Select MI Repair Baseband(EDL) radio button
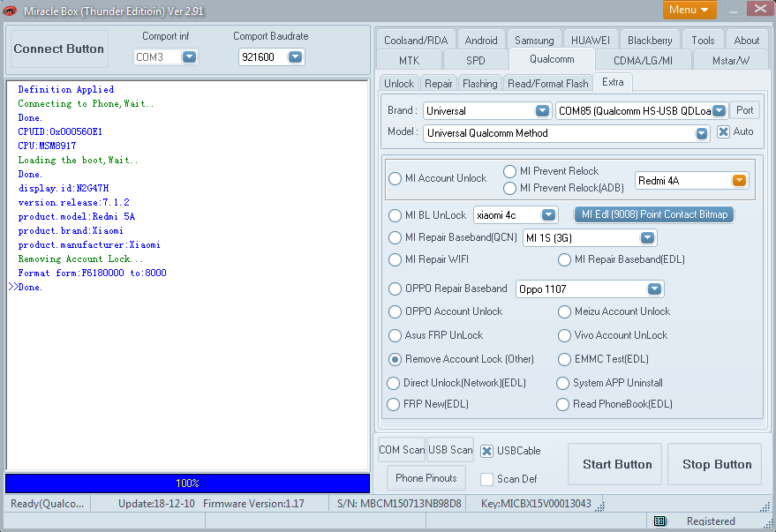Viewport: 776px width, 532px height. pyautogui.click(x=564, y=259)
